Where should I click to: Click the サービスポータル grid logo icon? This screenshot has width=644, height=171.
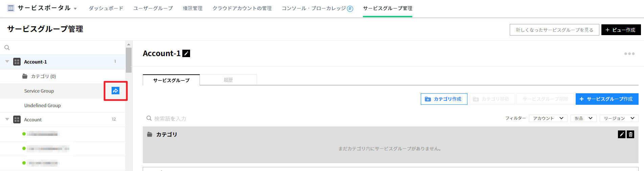[11, 8]
